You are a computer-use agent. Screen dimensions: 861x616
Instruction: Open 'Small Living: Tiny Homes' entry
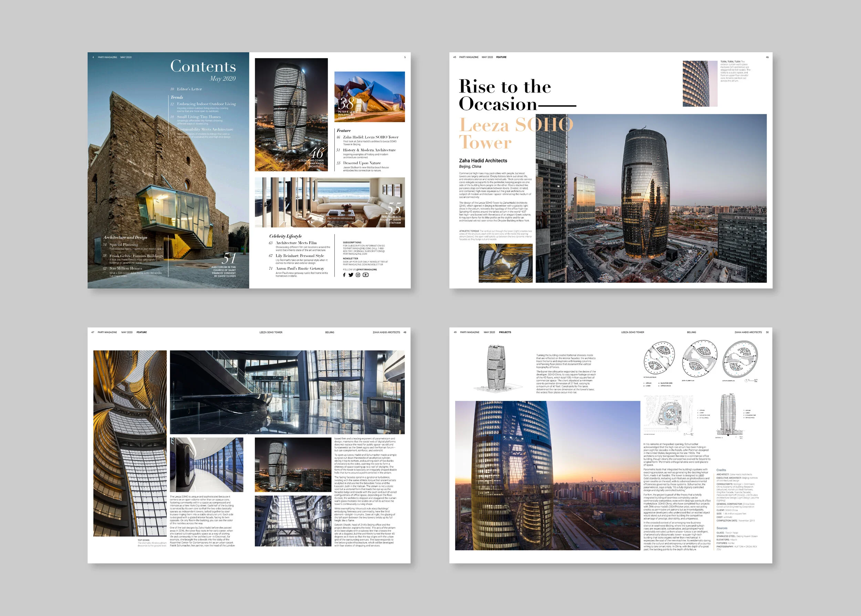point(198,117)
